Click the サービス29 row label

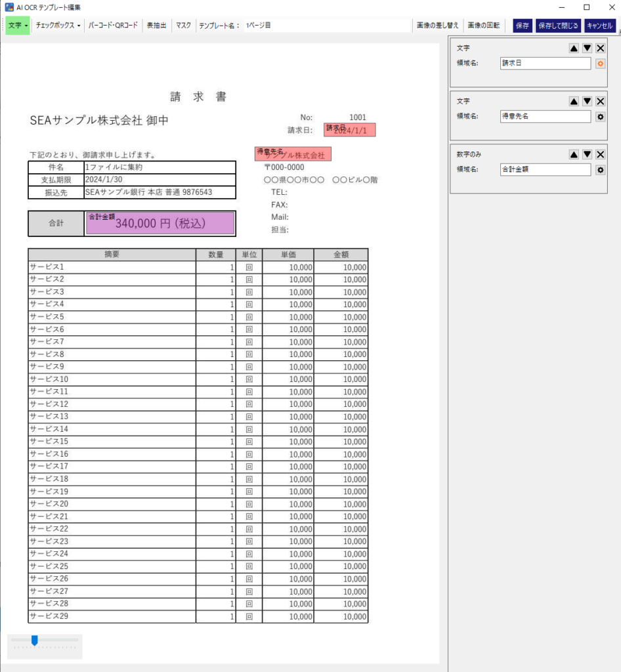coord(49,616)
